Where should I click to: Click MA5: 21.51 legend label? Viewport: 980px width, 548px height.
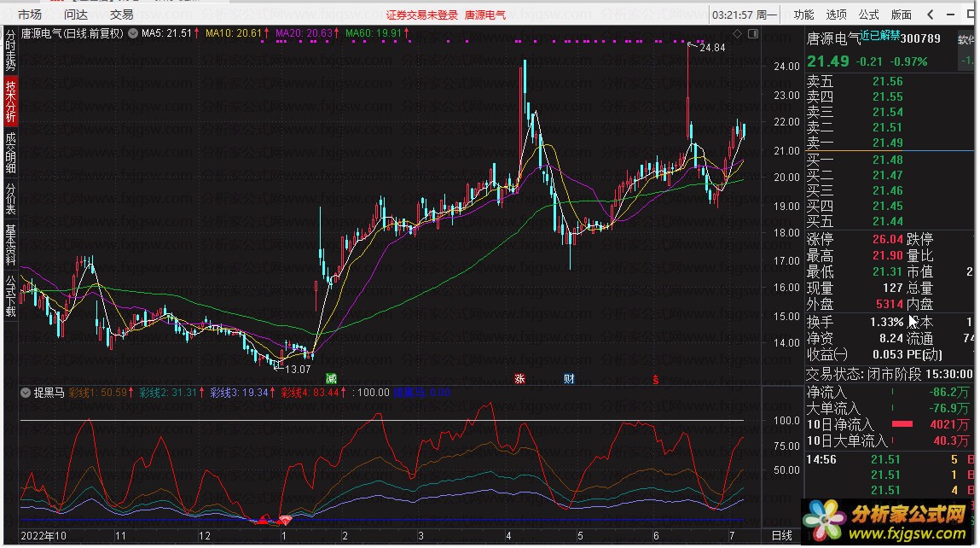167,33
